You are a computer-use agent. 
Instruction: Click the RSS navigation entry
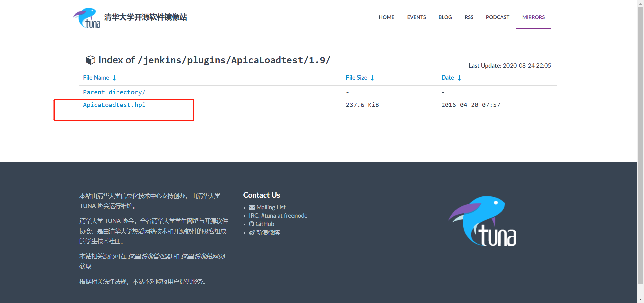point(469,17)
